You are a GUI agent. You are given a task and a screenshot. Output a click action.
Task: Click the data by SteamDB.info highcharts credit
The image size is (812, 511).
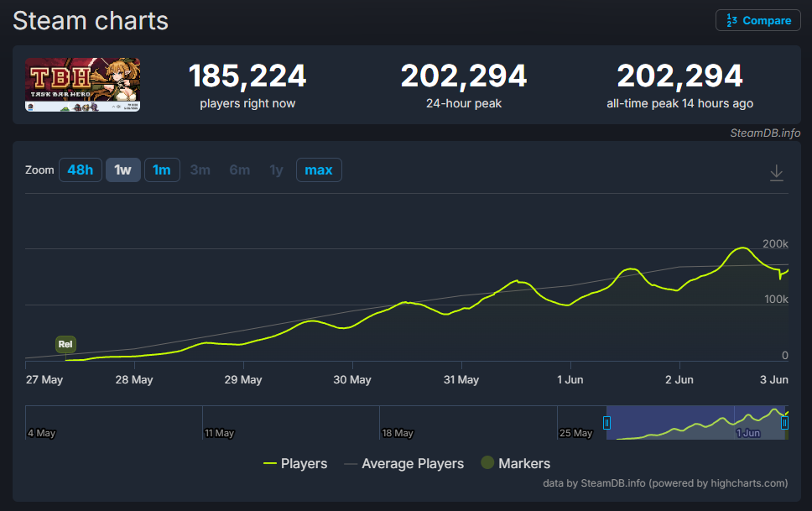[665, 483]
